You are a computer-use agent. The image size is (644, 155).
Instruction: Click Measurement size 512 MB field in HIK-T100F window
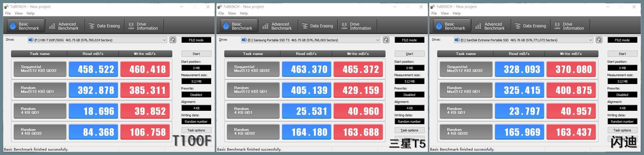pyautogui.click(x=196, y=81)
